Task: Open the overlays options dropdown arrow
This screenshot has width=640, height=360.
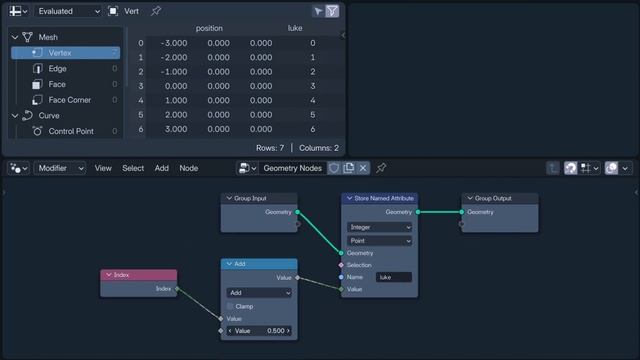Action: point(625,168)
